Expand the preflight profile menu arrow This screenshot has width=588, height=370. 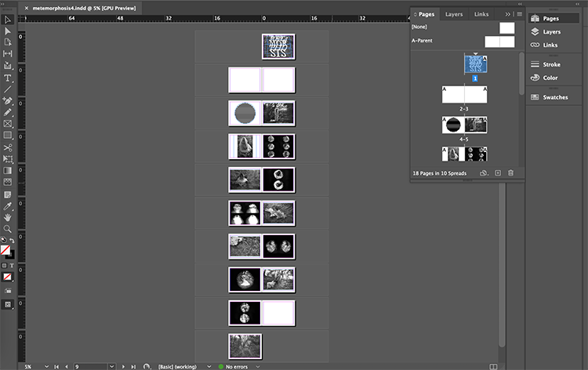pyautogui.click(x=209, y=366)
